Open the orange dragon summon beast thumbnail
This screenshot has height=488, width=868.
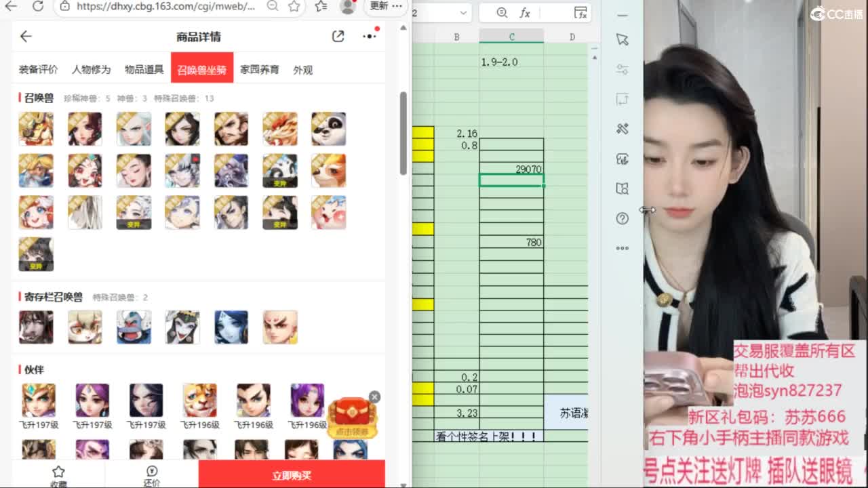[280, 129]
